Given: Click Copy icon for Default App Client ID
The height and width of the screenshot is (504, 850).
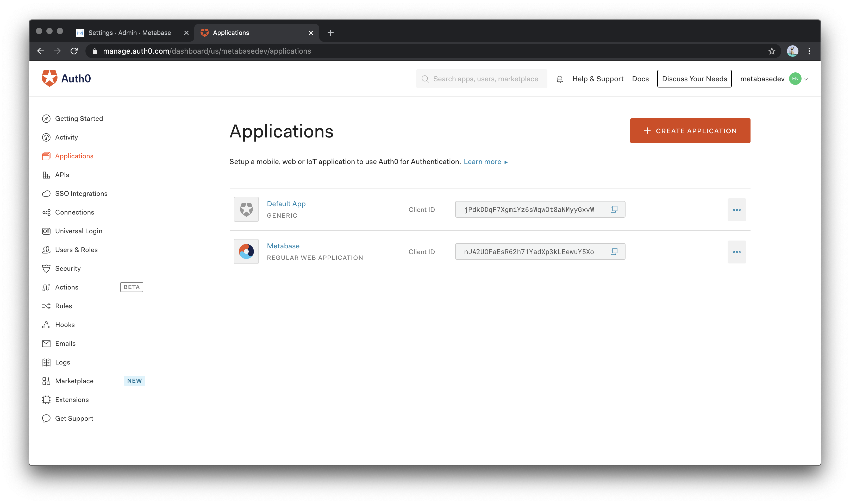Looking at the screenshot, I should (614, 209).
